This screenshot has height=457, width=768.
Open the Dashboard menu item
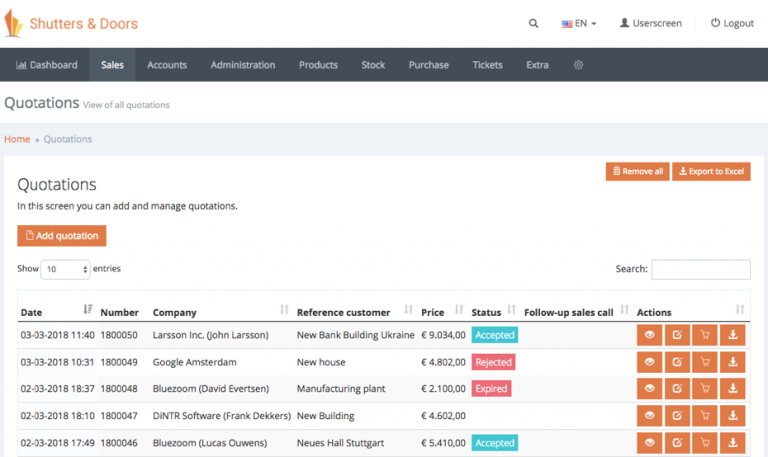click(47, 65)
